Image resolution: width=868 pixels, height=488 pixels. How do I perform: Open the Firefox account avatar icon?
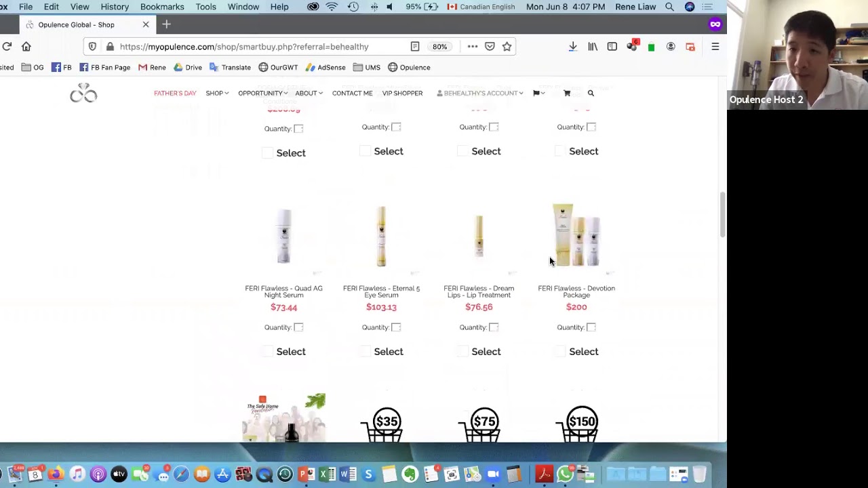(x=671, y=46)
